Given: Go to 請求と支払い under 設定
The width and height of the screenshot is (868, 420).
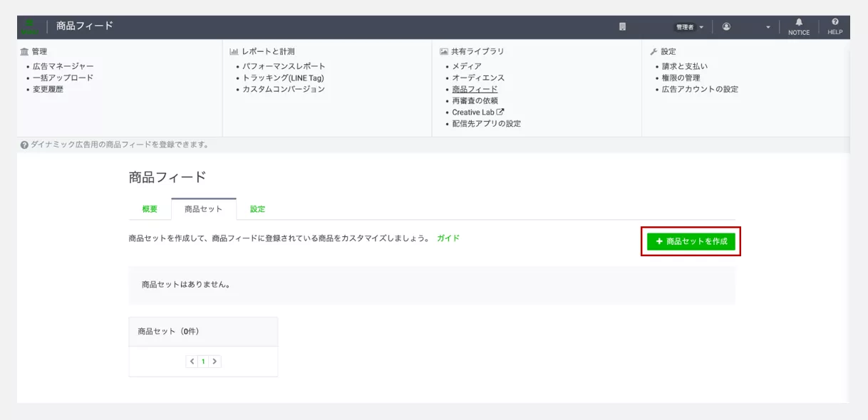Looking at the screenshot, I should coord(685,66).
